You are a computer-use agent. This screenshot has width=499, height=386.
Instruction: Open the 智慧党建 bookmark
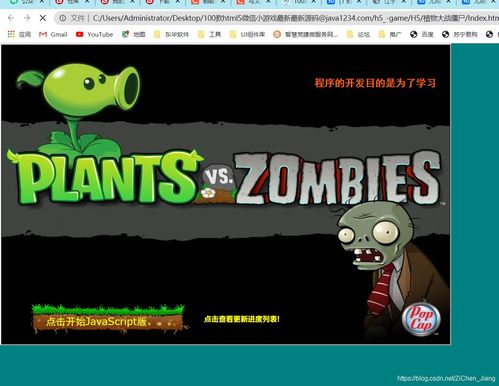[x=306, y=34]
